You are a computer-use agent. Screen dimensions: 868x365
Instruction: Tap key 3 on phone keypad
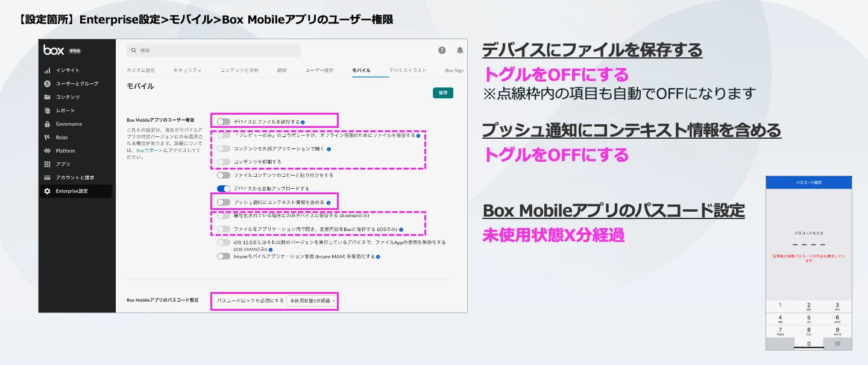pos(837,306)
